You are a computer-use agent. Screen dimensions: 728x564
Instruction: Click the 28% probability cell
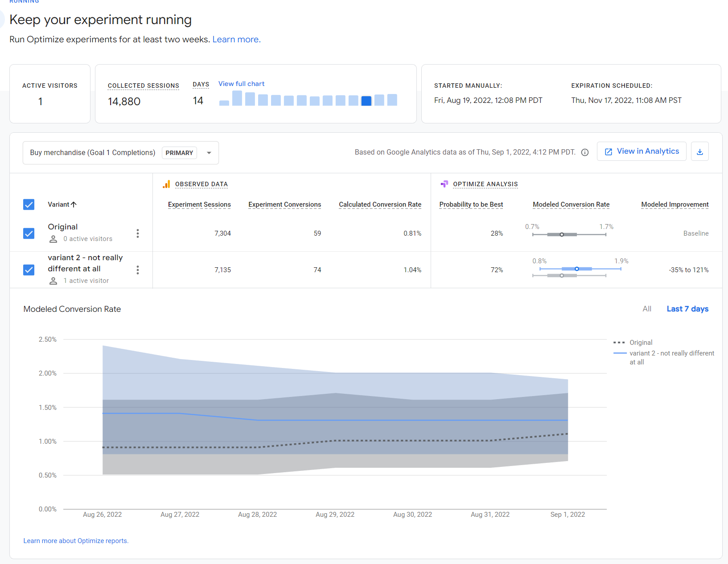pos(497,233)
